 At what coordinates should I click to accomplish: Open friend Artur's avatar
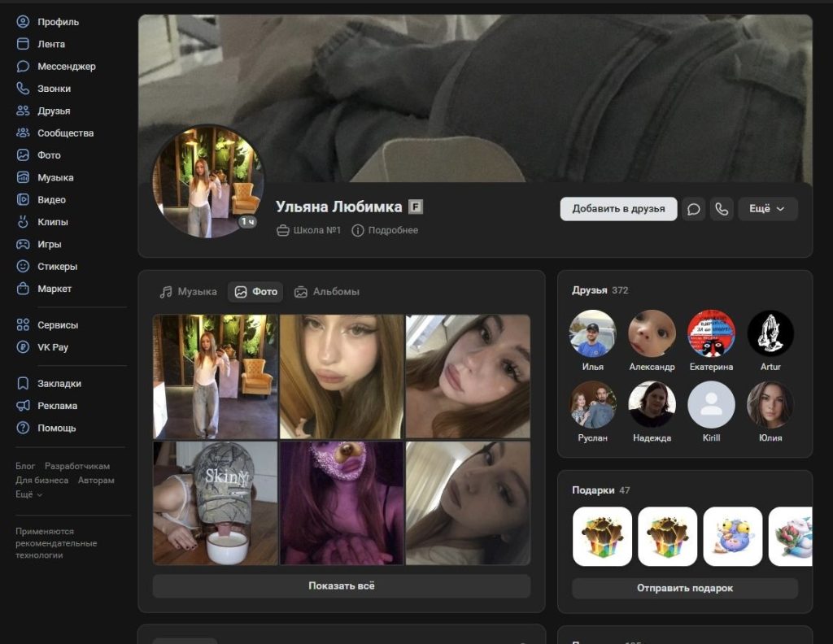(x=770, y=334)
